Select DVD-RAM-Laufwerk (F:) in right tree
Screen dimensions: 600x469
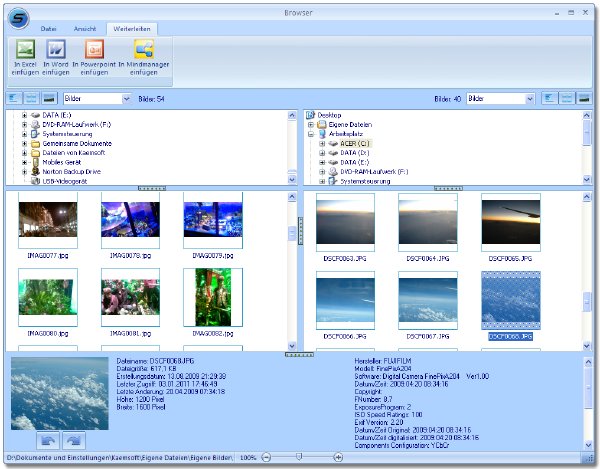[374, 172]
